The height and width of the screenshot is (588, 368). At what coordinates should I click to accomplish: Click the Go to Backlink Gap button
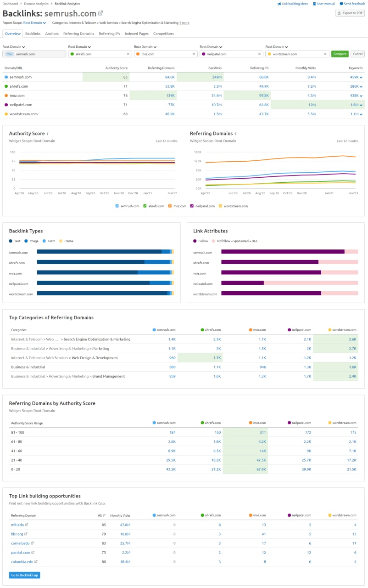tap(24, 575)
